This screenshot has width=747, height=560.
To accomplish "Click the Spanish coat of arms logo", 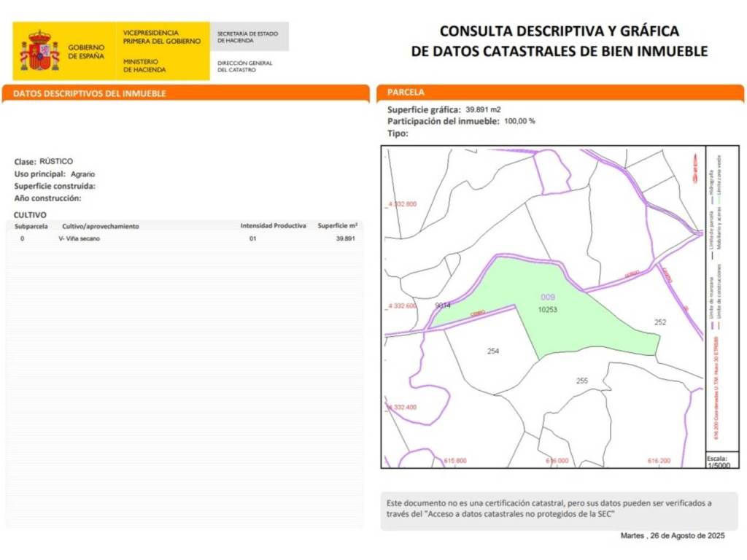I will (x=39, y=51).
